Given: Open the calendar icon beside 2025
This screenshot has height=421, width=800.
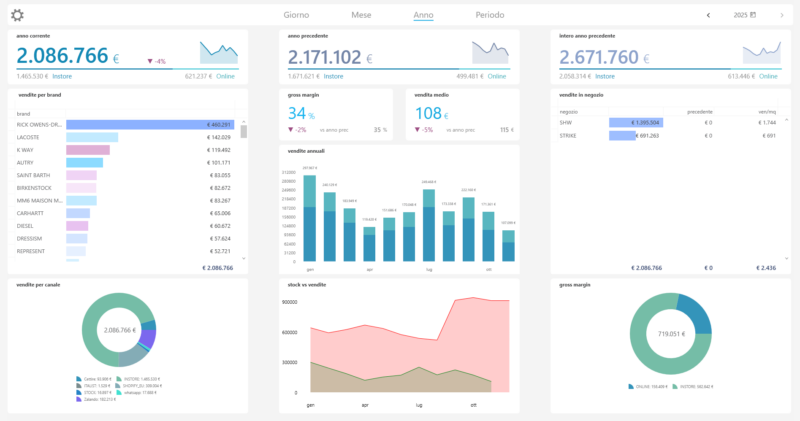Looking at the screenshot, I should [753, 15].
